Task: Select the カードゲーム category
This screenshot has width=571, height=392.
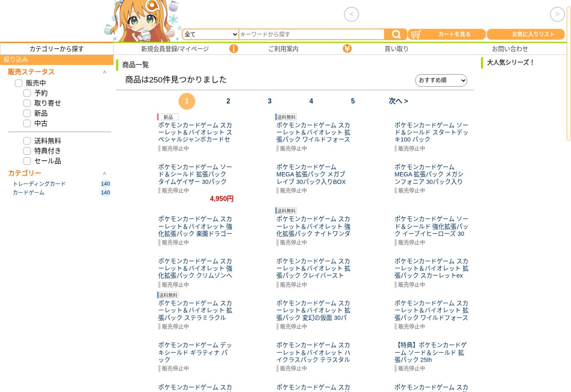Action: (x=28, y=193)
